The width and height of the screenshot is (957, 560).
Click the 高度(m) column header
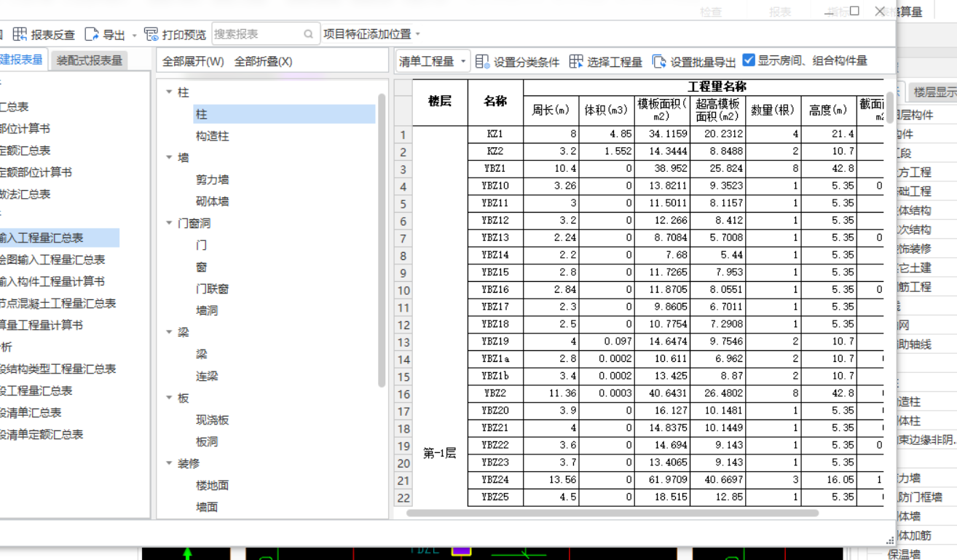(x=828, y=111)
